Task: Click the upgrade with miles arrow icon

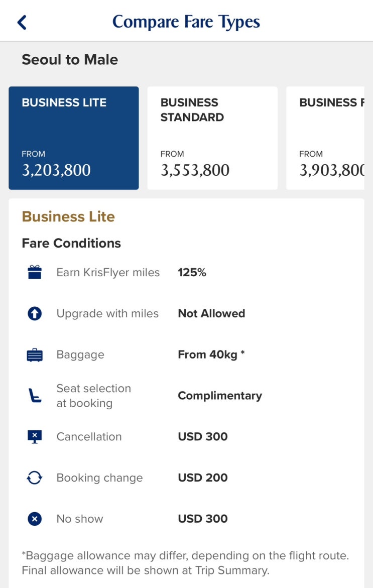Action: point(35,314)
